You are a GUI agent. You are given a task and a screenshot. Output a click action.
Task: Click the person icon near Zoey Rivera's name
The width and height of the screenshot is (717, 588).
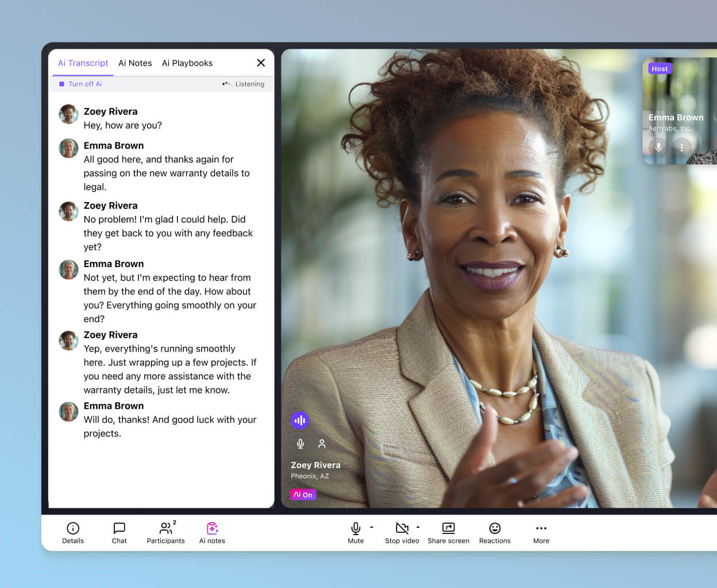coord(322,443)
